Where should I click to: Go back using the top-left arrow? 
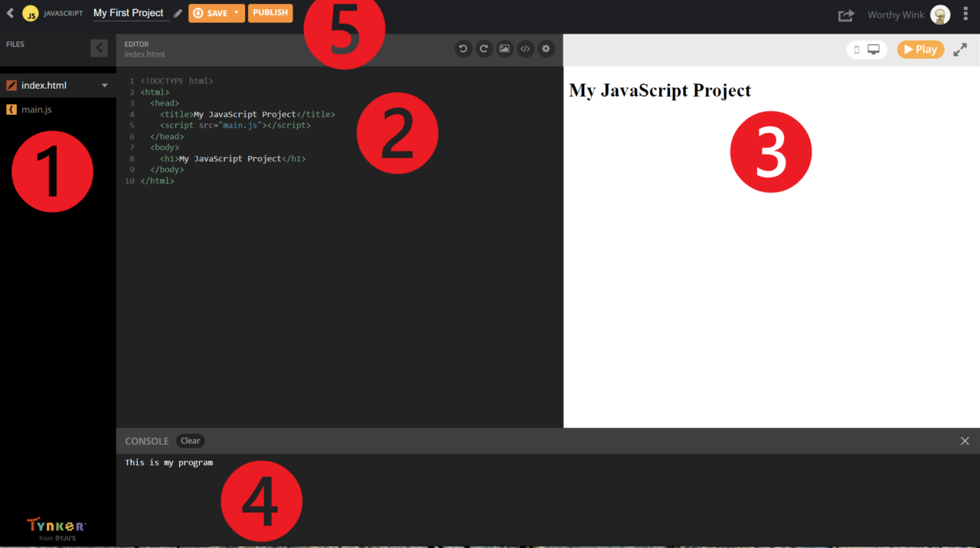[x=10, y=13]
